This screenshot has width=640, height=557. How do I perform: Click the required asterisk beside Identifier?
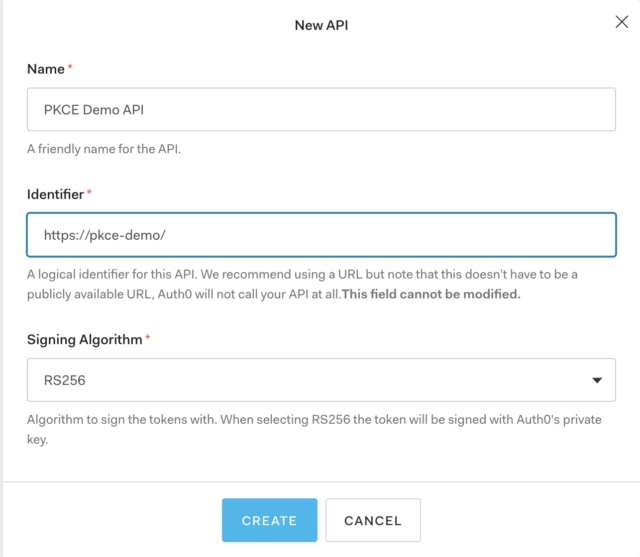click(89, 191)
